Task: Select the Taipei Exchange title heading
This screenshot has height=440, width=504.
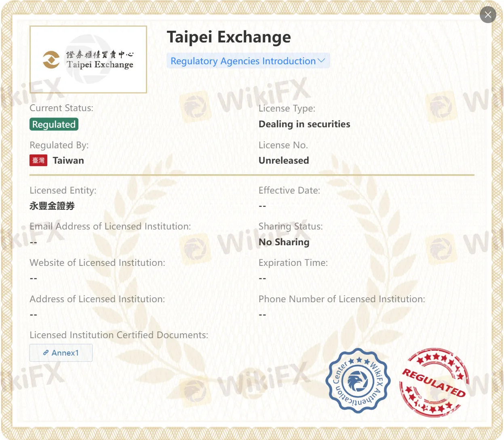Action: [x=229, y=37]
